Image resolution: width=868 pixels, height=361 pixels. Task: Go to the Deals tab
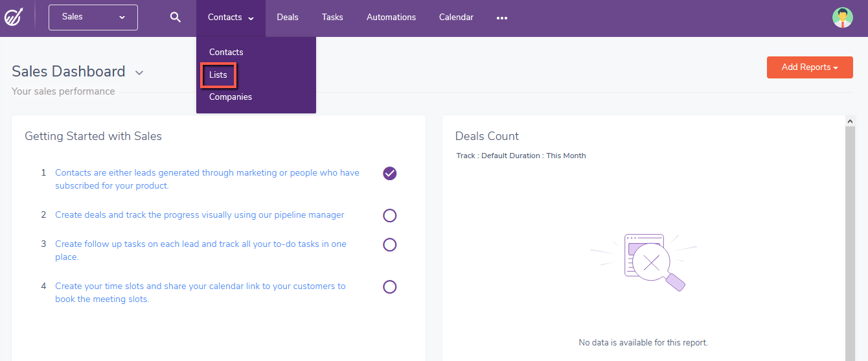[x=288, y=17]
